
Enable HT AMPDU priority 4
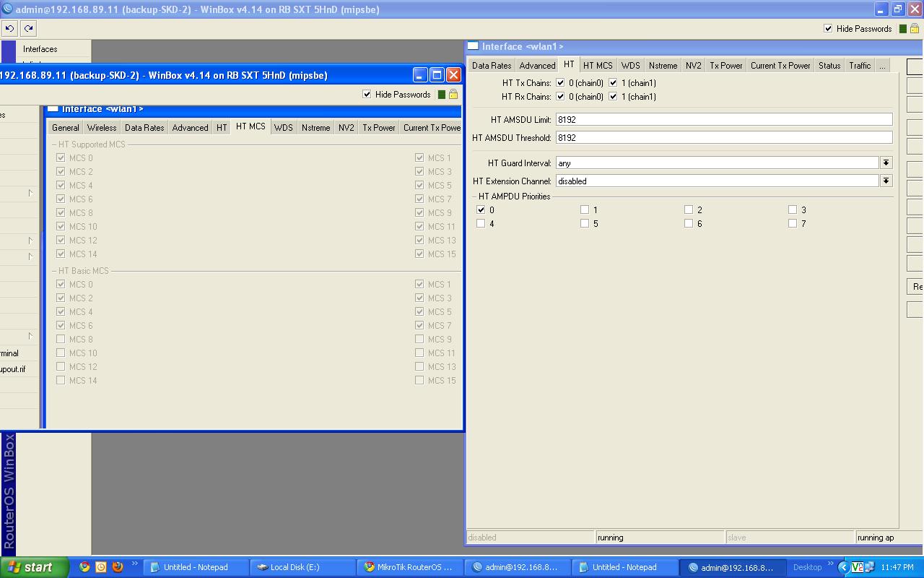point(481,224)
